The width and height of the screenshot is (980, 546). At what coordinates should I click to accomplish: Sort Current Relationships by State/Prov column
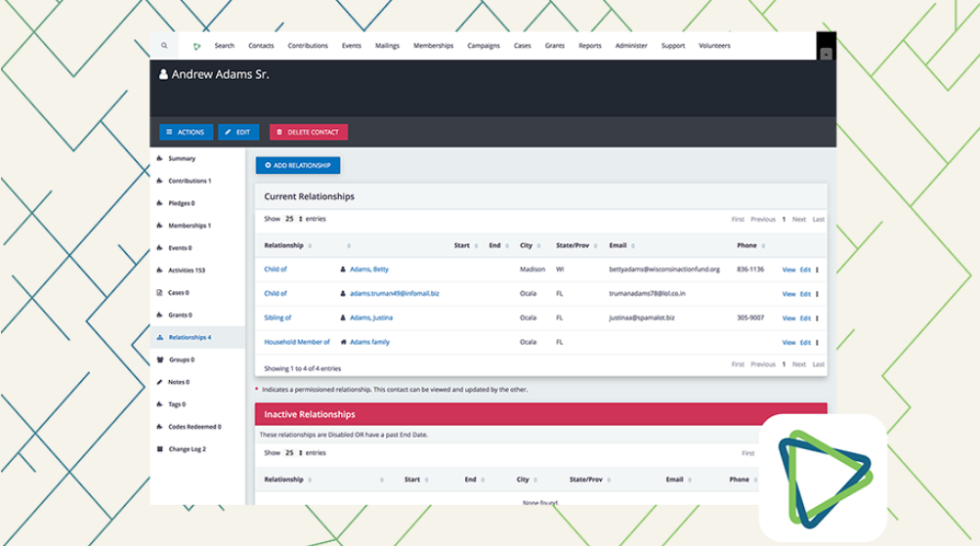(576, 246)
